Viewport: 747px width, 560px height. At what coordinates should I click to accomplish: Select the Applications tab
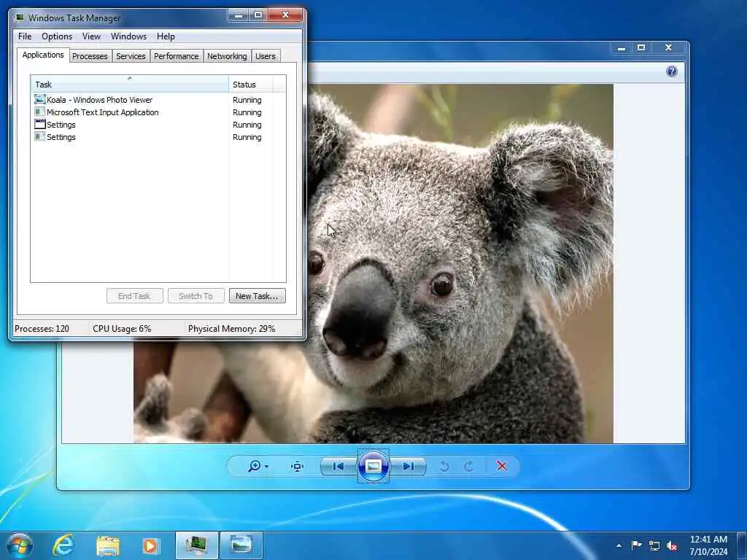click(43, 55)
